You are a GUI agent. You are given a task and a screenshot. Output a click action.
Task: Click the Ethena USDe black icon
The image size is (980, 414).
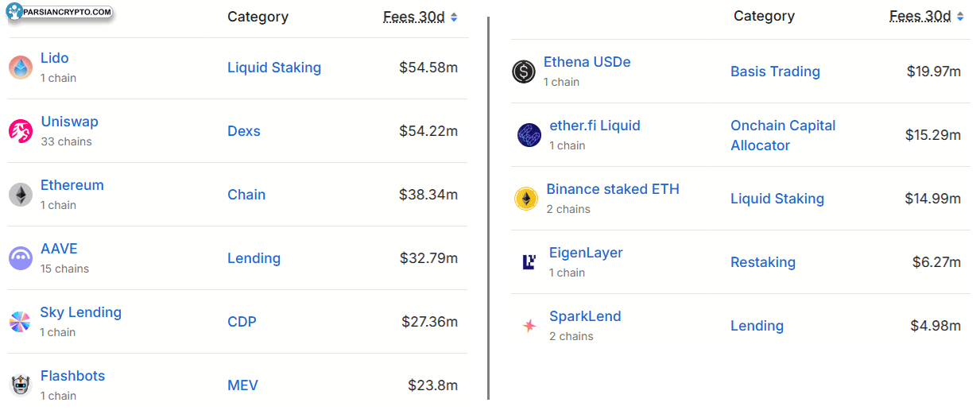(x=524, y=72)
